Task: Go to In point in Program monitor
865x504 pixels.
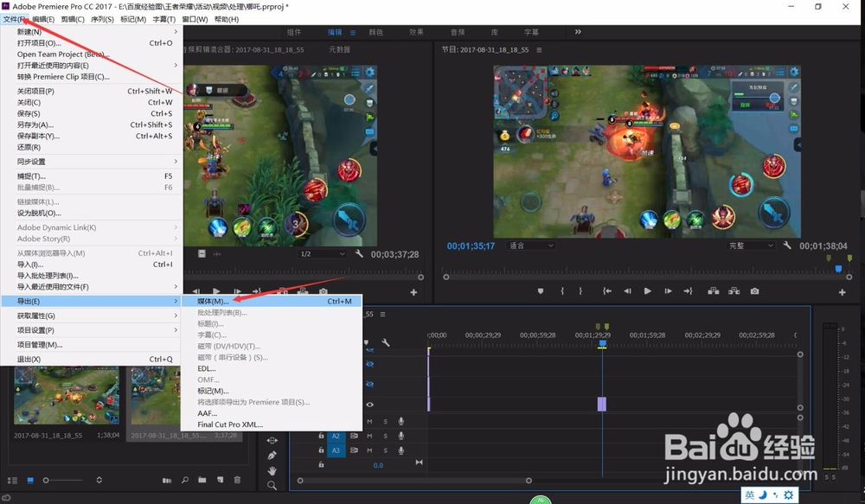Action: [x=607, y=291]
